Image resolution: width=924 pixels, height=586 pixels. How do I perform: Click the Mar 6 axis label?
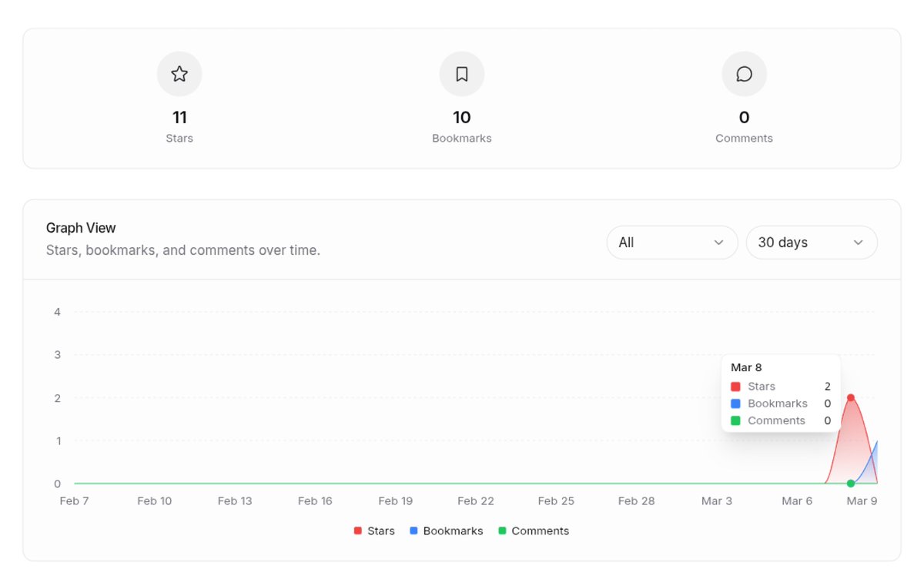[x=797, y=501]
